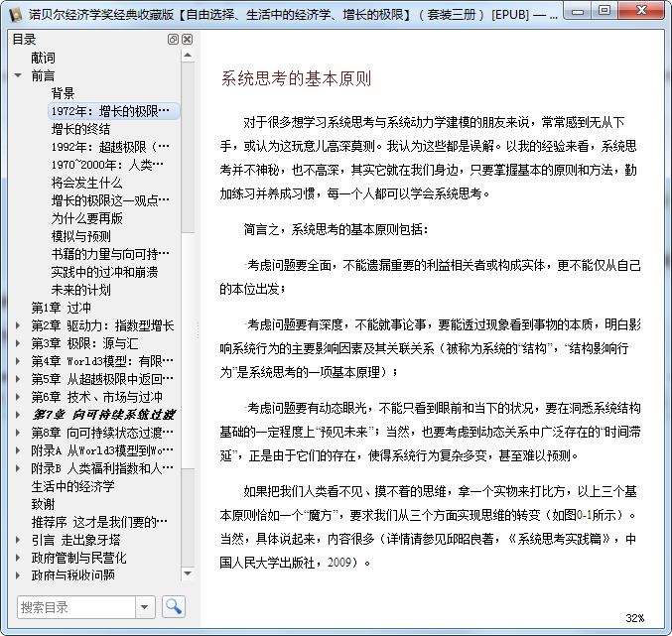The height and width of the screenshot is (636, 672).
Task: Click contents scrollbar down arrow
Action: pos(188,573)
